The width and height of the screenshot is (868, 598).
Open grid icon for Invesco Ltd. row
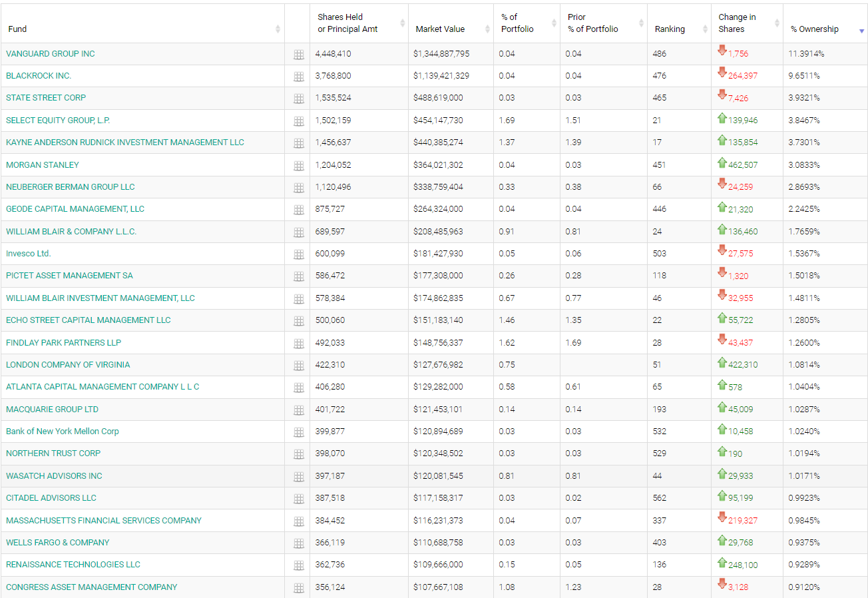pos(298,254)
